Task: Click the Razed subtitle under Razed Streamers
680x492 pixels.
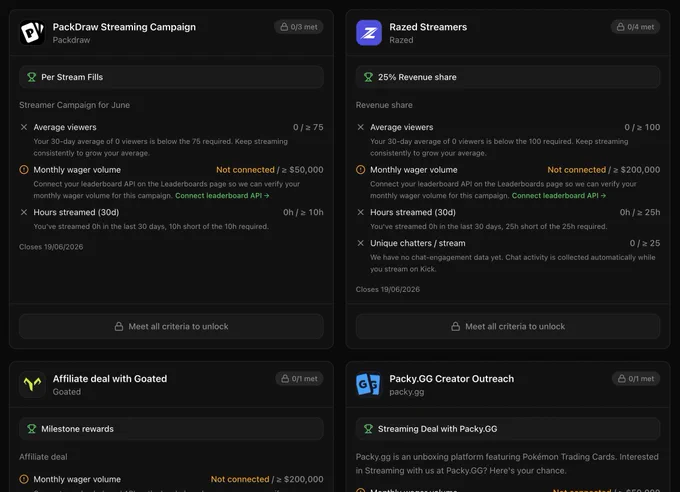Action: (401, 40)
